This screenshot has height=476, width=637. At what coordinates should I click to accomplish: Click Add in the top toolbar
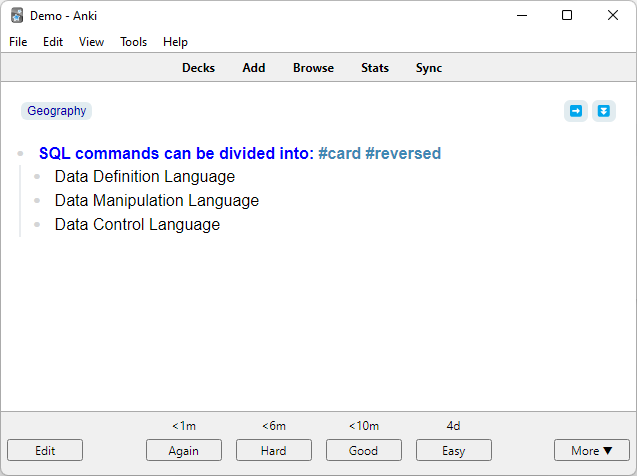254,68
